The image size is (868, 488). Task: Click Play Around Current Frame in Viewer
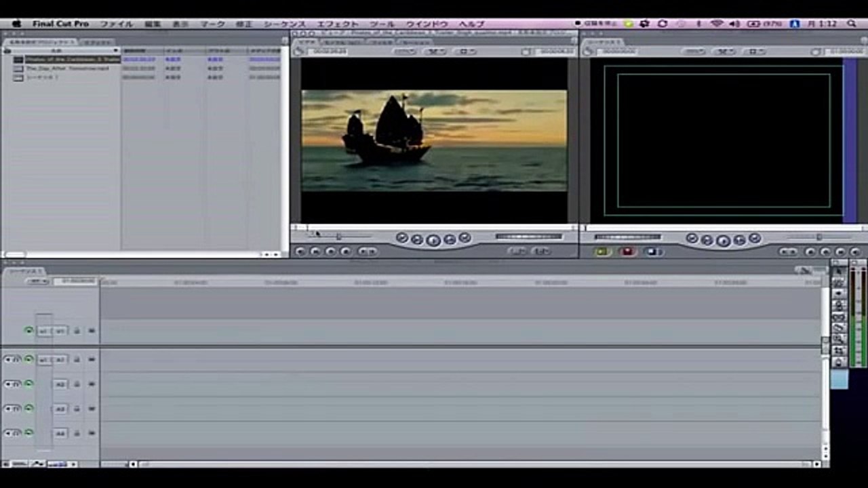point(449,239)
